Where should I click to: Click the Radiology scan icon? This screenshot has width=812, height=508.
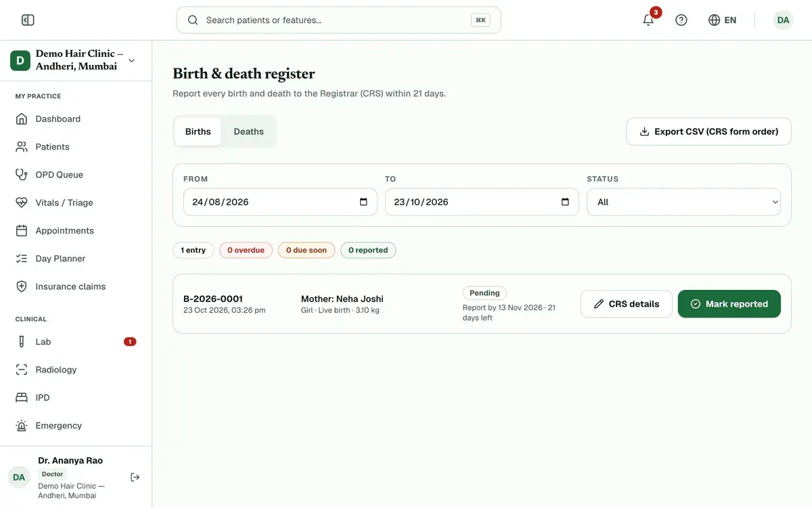pyautogui.click(x=22, y=370)
